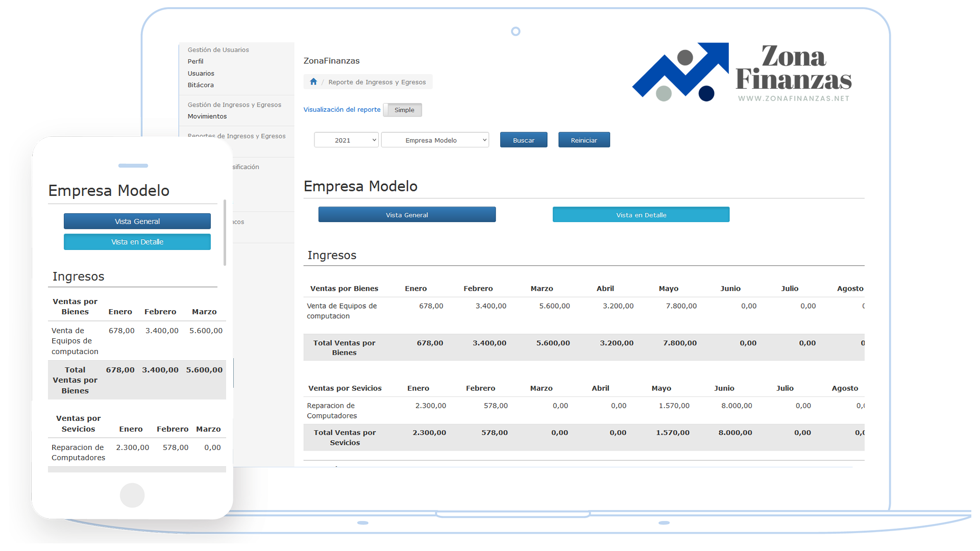Click the Zona Finanzas logo
This screenshot has height=551, width=980.
742,73
